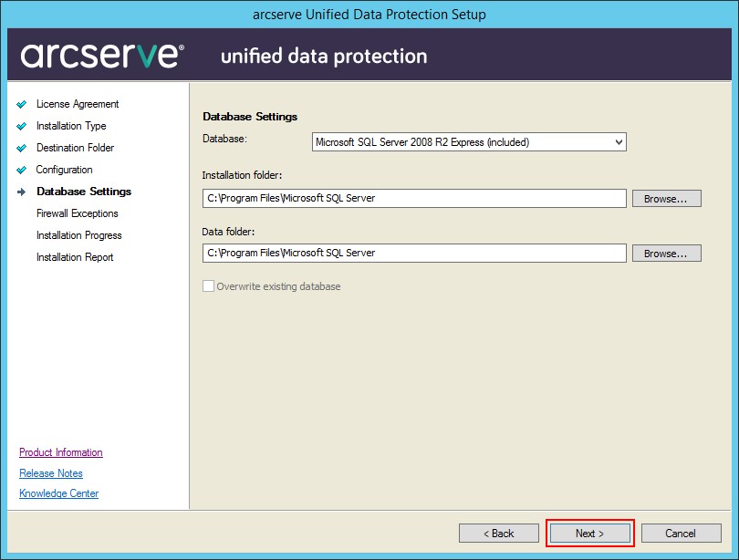
Task: Select the Firewall Exceptions step
Action: tap(78, 213)
